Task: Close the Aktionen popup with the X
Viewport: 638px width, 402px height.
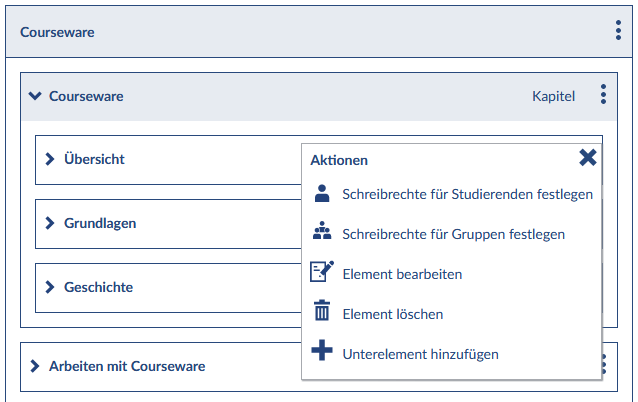Action: point(588,157)
